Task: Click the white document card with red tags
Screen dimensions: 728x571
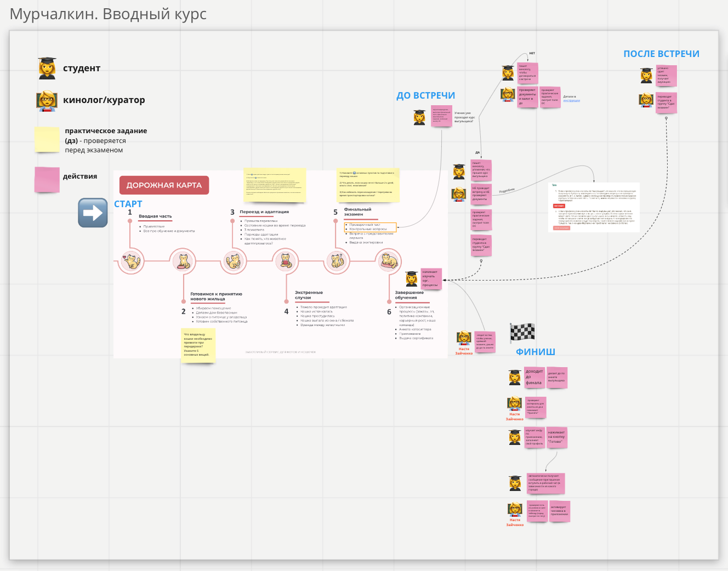Action: 594,207
